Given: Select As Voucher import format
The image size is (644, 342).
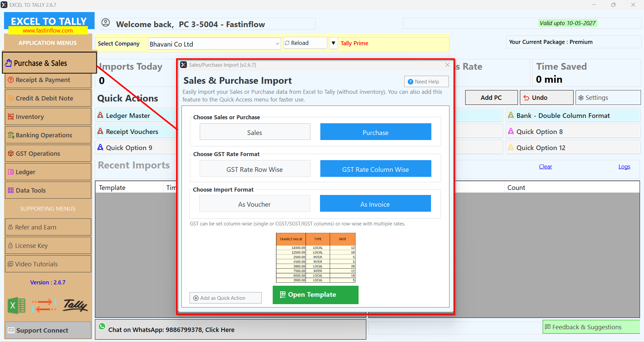Looking at the screenshot, I should point(255,204).
